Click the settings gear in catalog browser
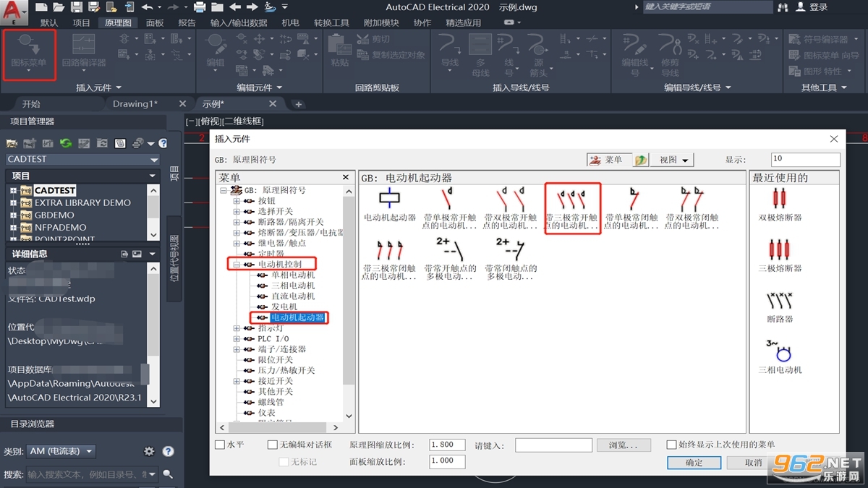This screenshot has height=488, width=868. [149, 451]
